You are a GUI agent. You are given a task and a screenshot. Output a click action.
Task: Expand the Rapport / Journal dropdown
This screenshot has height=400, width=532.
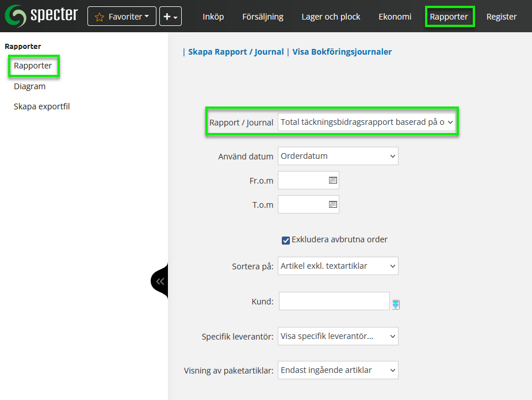coord(366,122)
